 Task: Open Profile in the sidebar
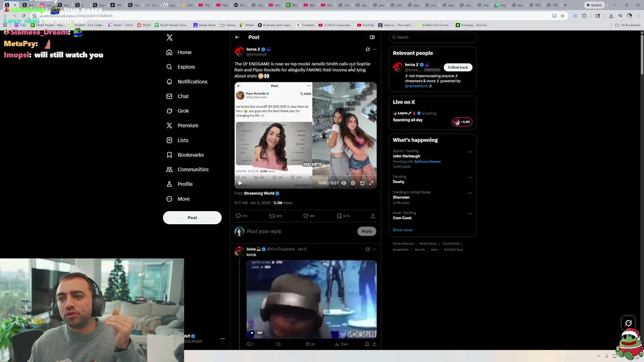point(179,184)
